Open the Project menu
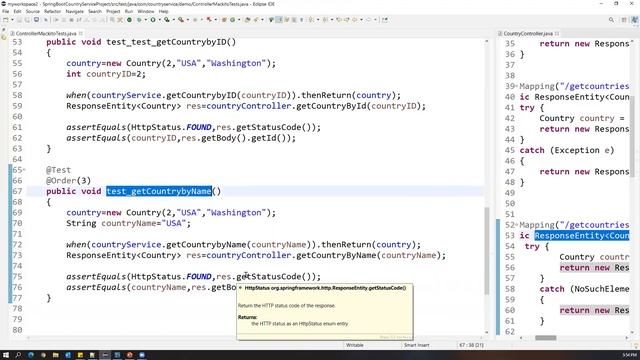The height and width of the screenshot is (360, 640). click(x=113, y=11)
